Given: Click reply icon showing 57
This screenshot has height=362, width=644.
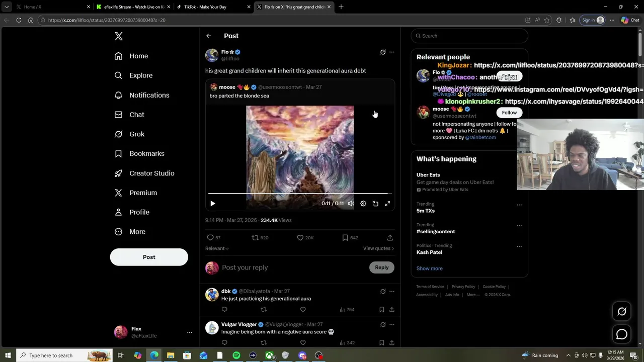Looking at the screenshot, I should (x=213, y=238).
